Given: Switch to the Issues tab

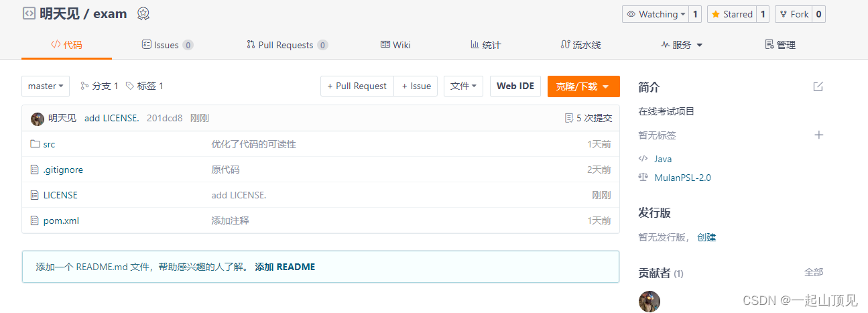Looking at the screenshot, I should click(x=166, y=45).
